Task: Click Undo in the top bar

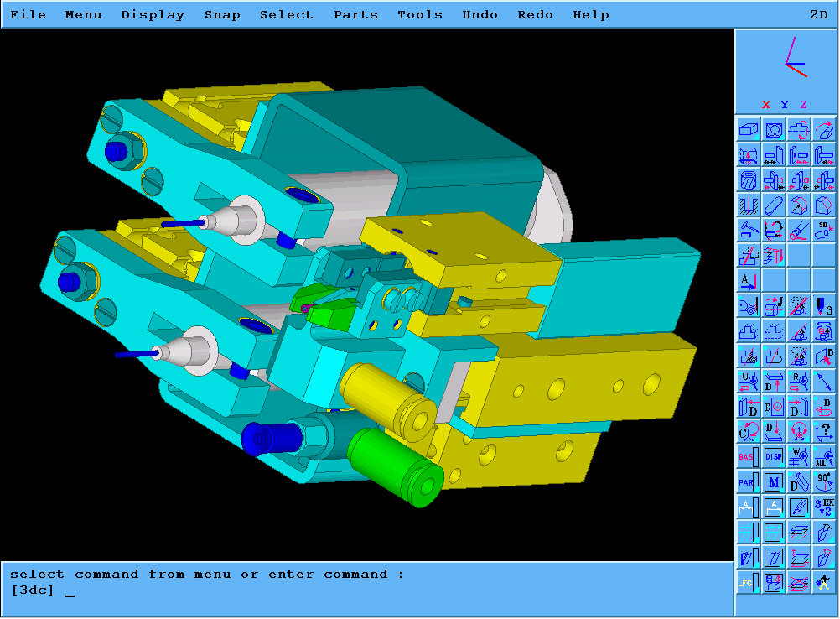Action: click(480, 14)
